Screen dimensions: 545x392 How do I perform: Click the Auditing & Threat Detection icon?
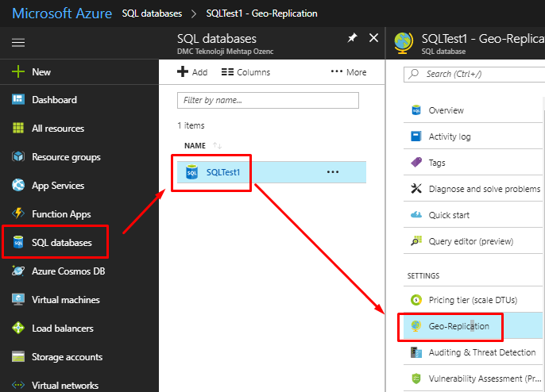coord(416,352)
